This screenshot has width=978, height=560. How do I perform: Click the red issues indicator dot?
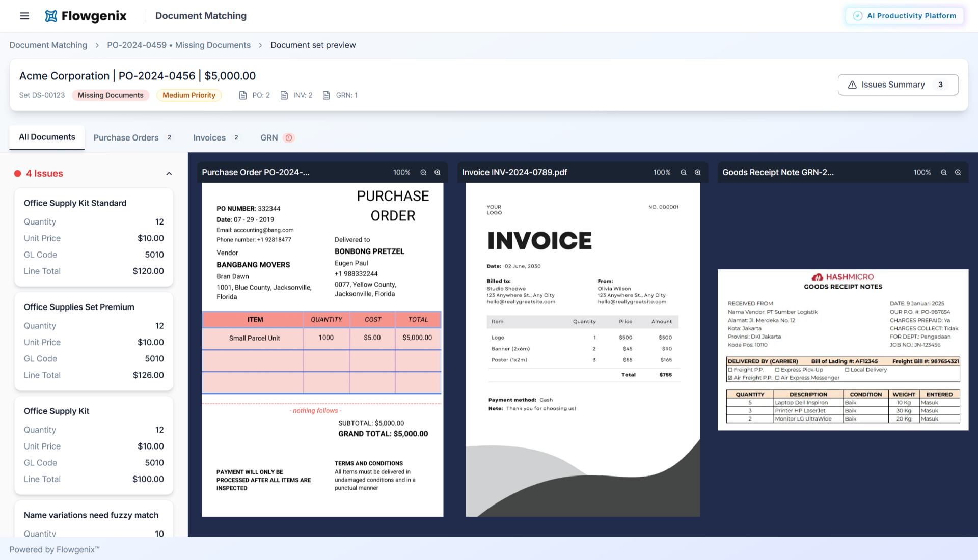coord(17,174)
